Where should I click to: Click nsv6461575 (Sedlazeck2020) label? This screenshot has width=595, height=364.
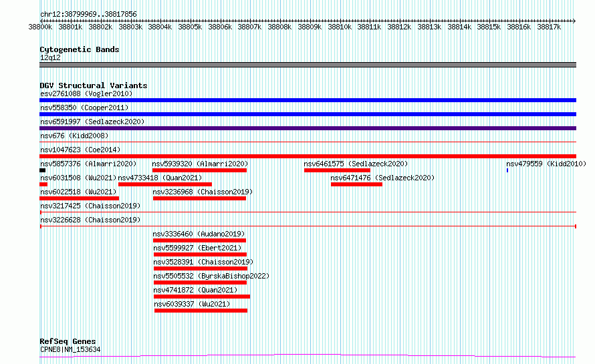pos(356,164)
